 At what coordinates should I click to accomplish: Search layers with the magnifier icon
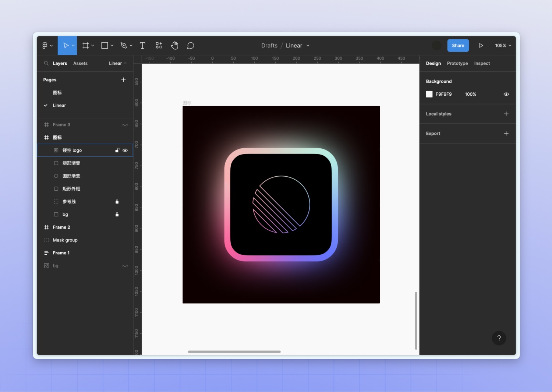(x=46, y=63)
